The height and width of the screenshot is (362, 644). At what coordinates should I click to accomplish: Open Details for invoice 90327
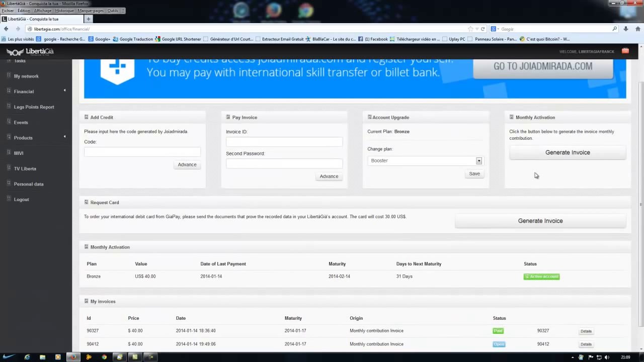[586, 331]
